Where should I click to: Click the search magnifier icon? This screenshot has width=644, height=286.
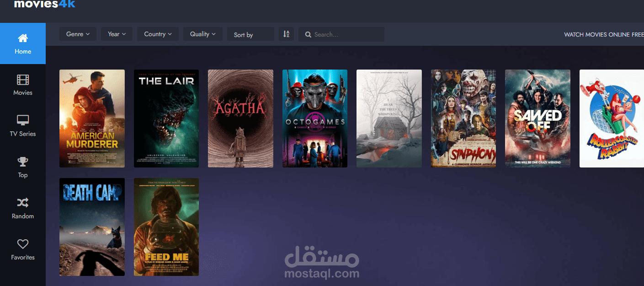point(308,34)
